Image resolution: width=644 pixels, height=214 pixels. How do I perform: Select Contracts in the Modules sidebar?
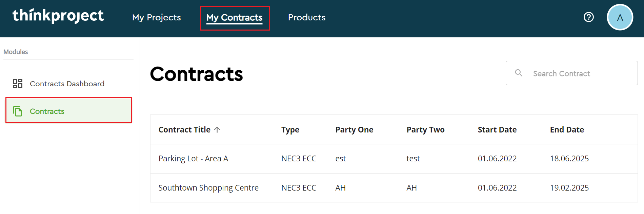[x=47, y=111]
